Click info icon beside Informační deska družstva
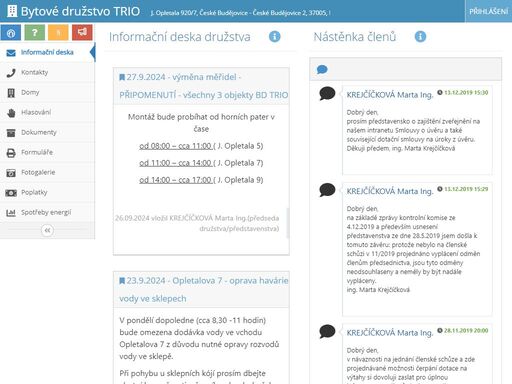Image resolution: width=512 pixels, height=384 pixels. click(x=275, y=36)
